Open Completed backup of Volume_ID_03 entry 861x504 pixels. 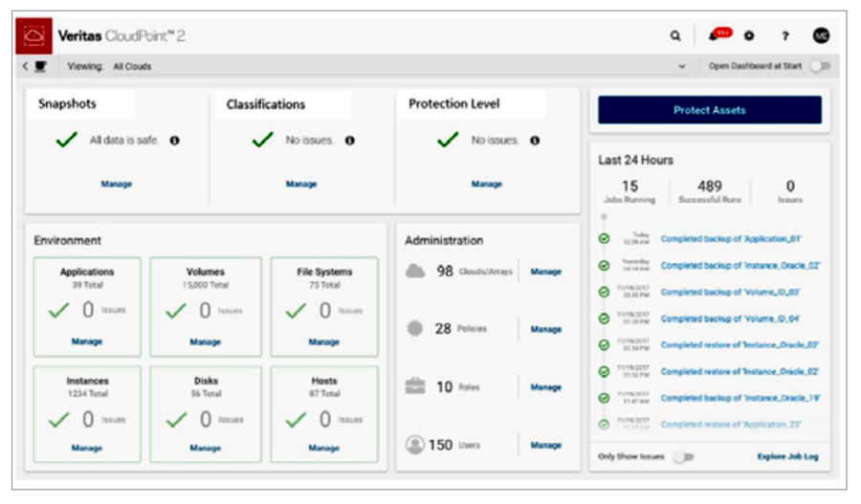[x=730, y=292]
